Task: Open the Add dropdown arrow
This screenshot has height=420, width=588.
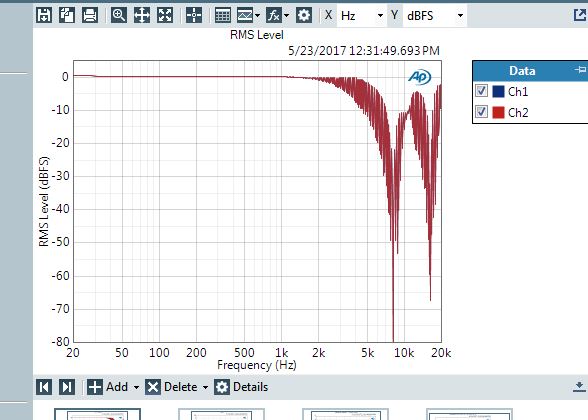Action: tap(136, 387)
